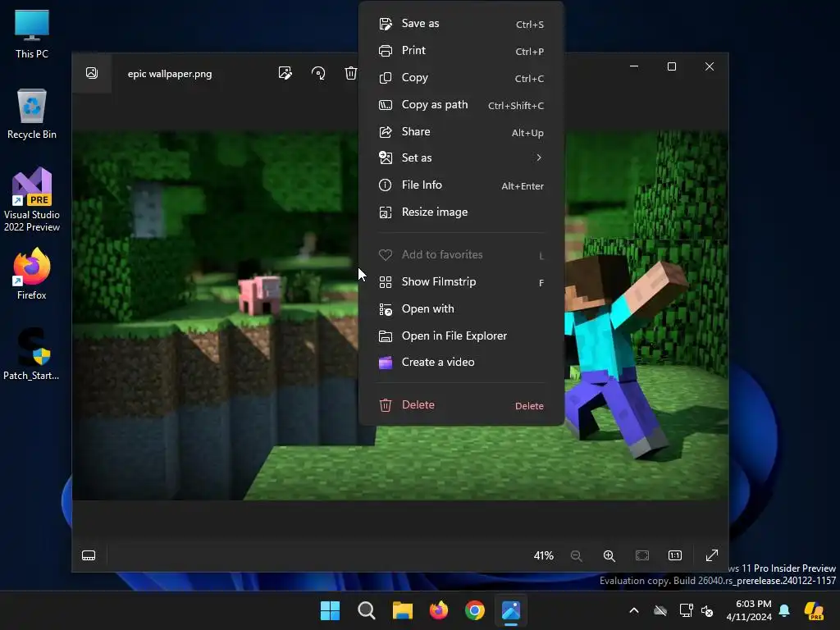
Task: Open This PC desktop icon
Action: (32, 34)
